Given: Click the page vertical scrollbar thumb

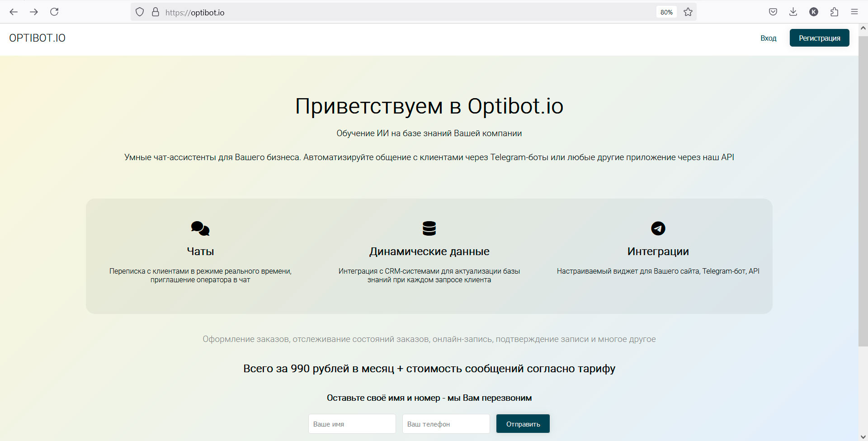Looking at the screenshot, I should point(863,191).
